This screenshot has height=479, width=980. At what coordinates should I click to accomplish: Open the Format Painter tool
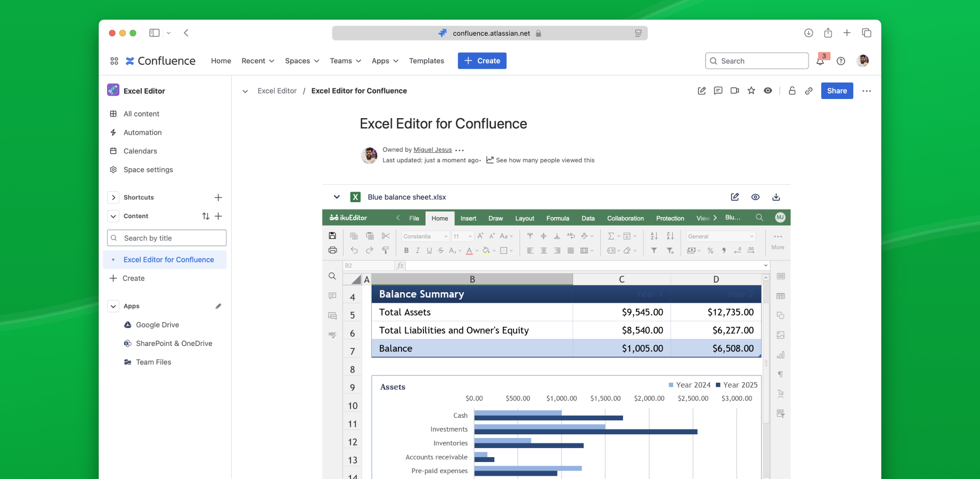pyautogui.click(x=386, y=250)
